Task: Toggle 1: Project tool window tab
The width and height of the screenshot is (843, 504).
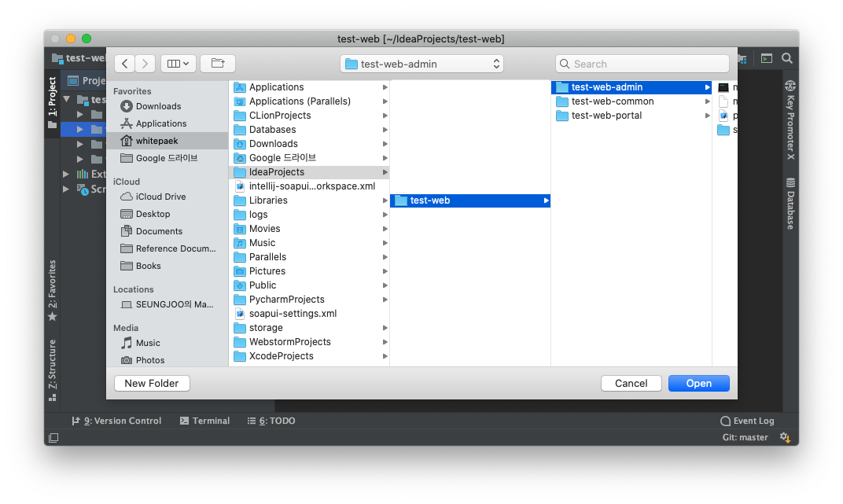Action: pyautogui.click(x=52, y=103)
